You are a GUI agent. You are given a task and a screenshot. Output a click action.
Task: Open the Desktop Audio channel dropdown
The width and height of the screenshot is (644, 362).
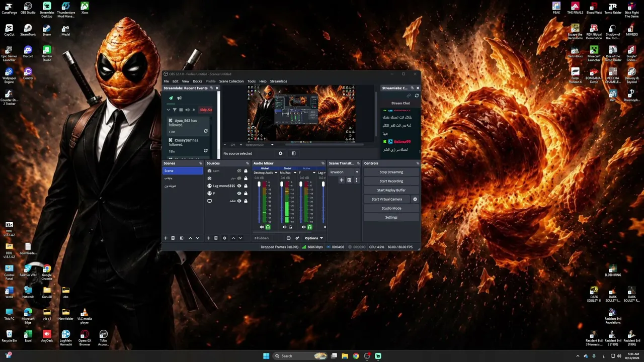[x=275, y=172]
